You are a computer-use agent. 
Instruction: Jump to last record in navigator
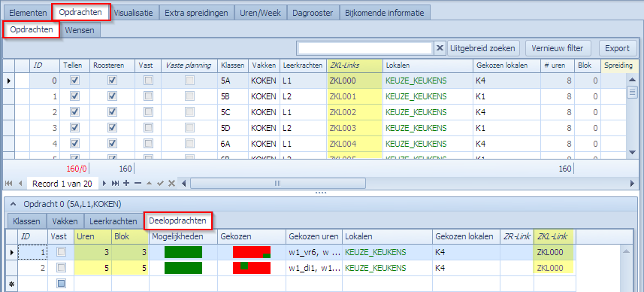pyautogui.click(x=115, y=183)
